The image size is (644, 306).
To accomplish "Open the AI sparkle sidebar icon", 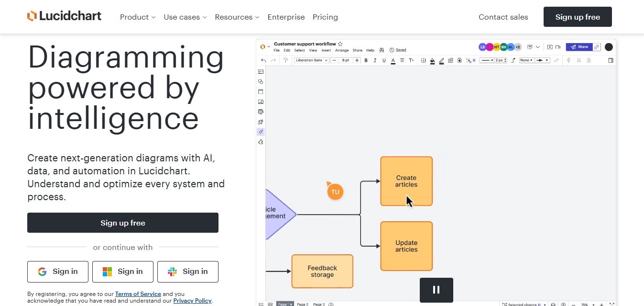I will point(261,132).
